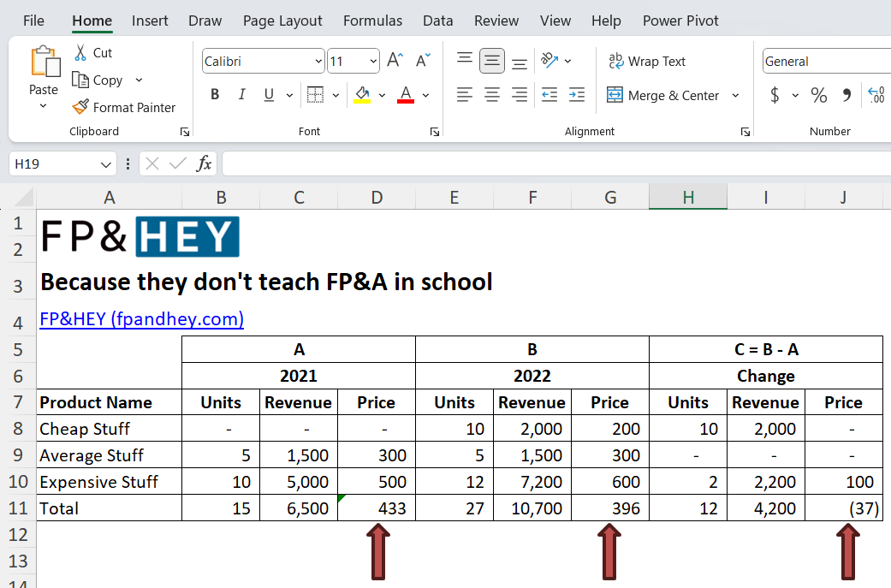Switch to the Formulas ribbon tab
891x588 pixels.
tap(372, 20)
